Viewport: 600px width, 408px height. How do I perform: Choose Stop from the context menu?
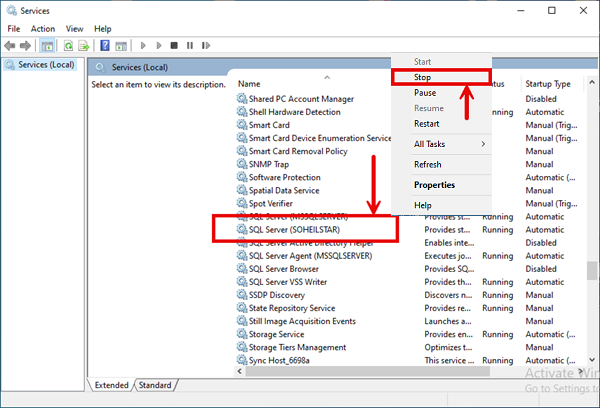(441, 77)
